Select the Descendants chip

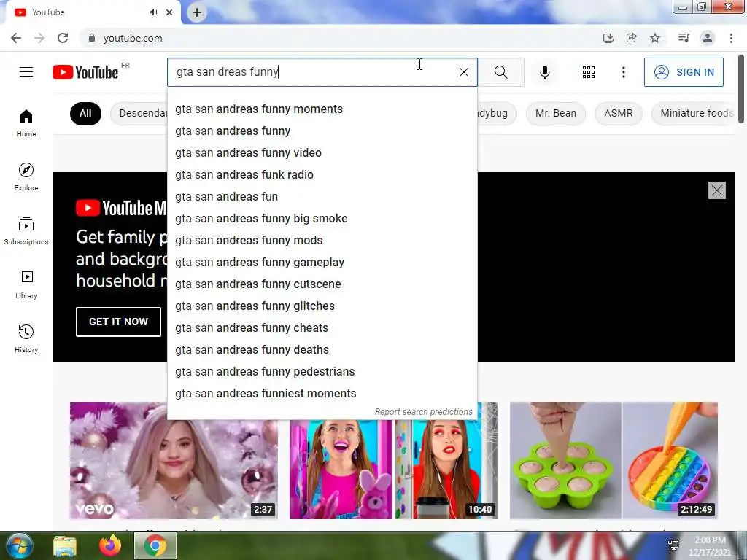(139, 113)
